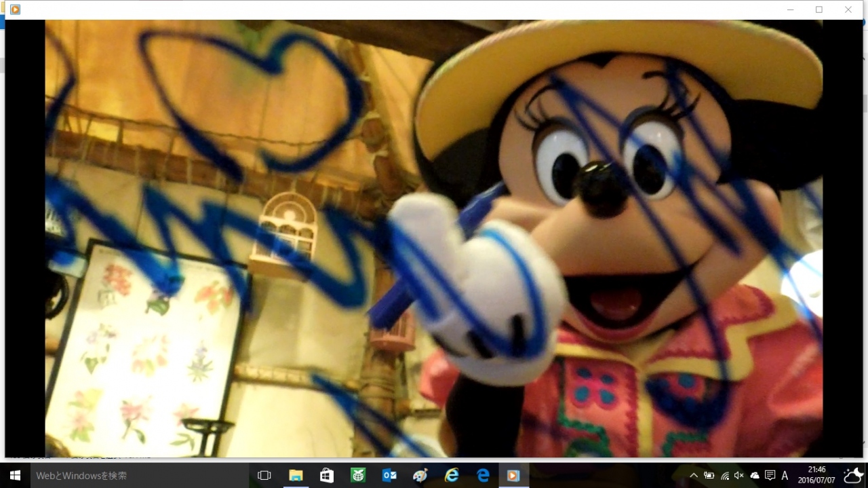Viewport: 868px width, 488px height.
Task: Unmute the speaker volume icon
Action: click(x=739, y=476)
